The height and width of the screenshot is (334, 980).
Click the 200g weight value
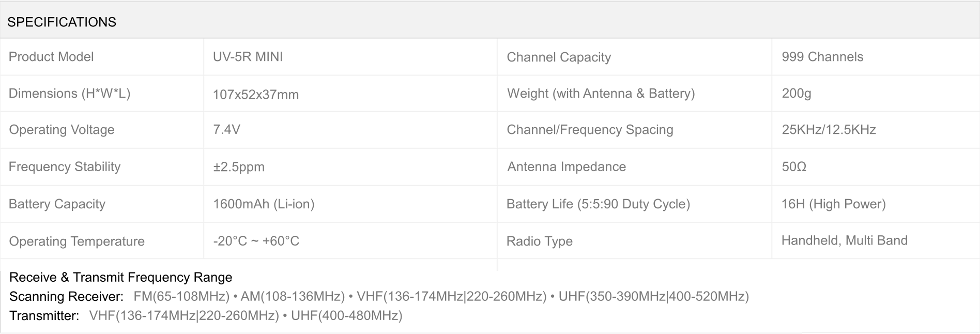[796, 94]
